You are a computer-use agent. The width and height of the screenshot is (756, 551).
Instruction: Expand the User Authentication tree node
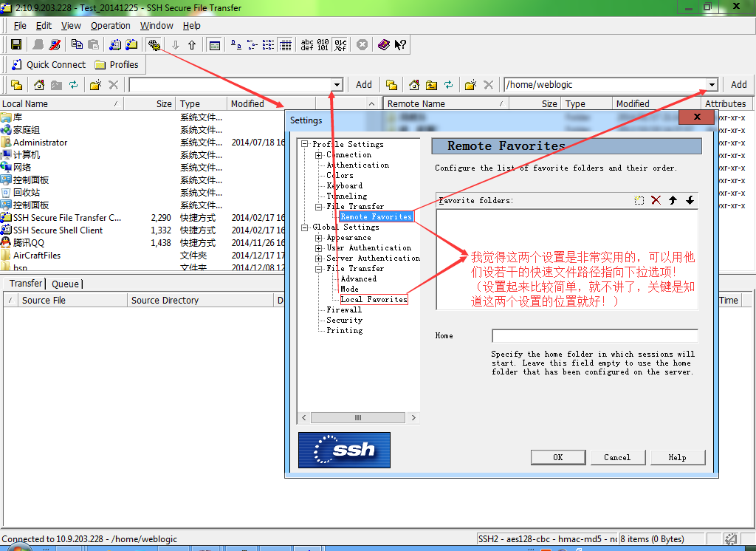pyautogui.click(x=319, y=248)
